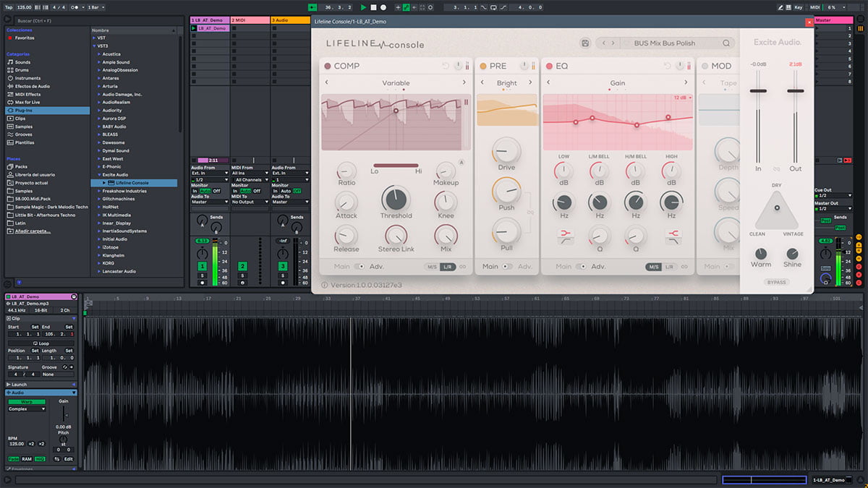Click the transport Play button

(x=364, y=7)
